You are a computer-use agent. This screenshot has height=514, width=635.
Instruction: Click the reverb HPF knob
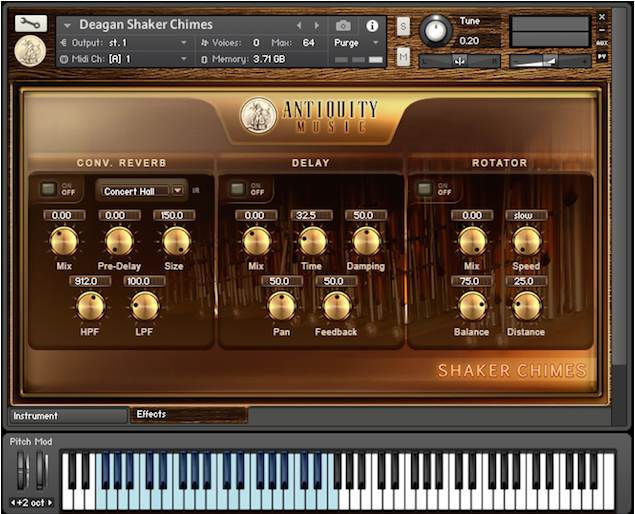pyautogui.click(x=91, y=307)
